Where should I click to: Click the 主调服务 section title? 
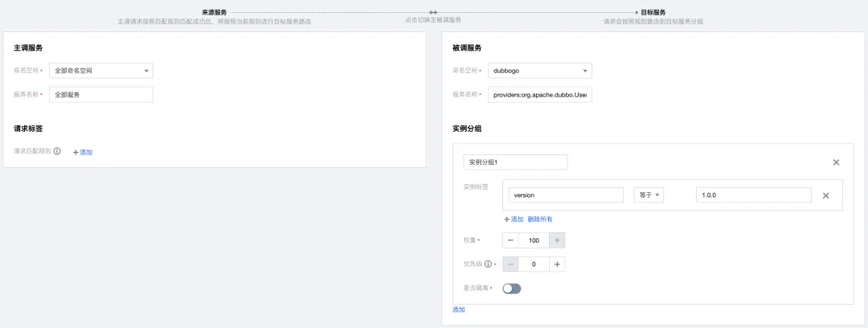tap(28, 48)
